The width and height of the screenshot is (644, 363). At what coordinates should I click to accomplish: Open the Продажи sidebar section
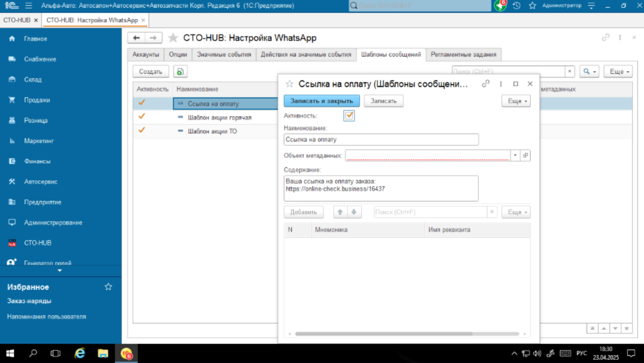tap(37, 100)
